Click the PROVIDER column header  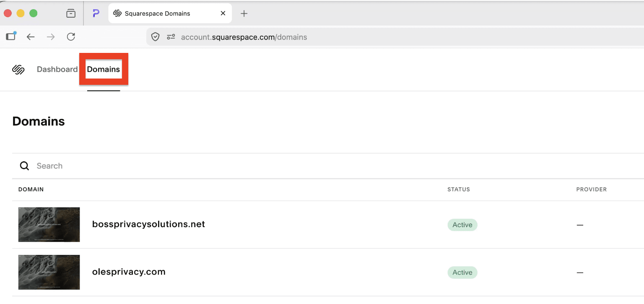tap(592, 189)
